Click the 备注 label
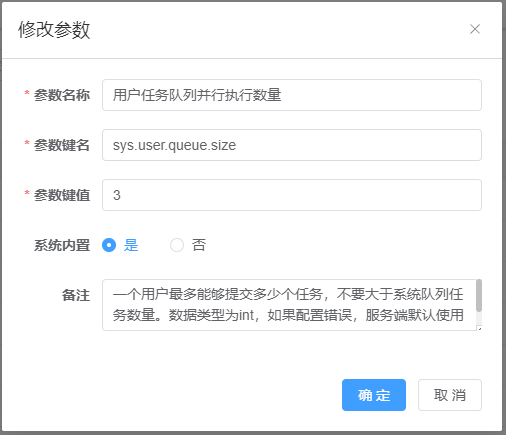The width and height of the screenshot is (506, 435). (x=76, y=295)
